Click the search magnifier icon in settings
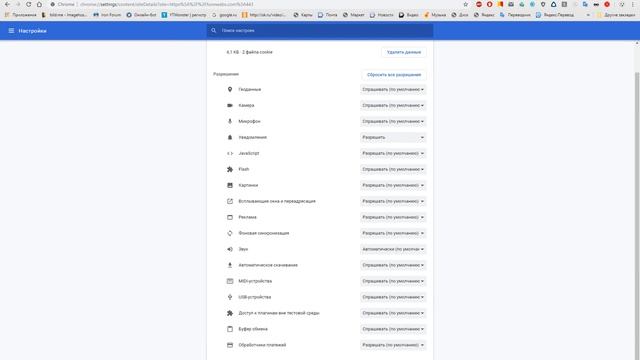640x360 pixels. [213, 31]
